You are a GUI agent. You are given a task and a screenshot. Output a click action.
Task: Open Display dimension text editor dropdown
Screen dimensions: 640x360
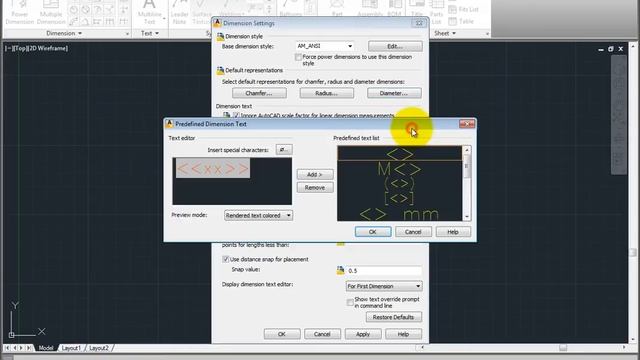[384, 286]
